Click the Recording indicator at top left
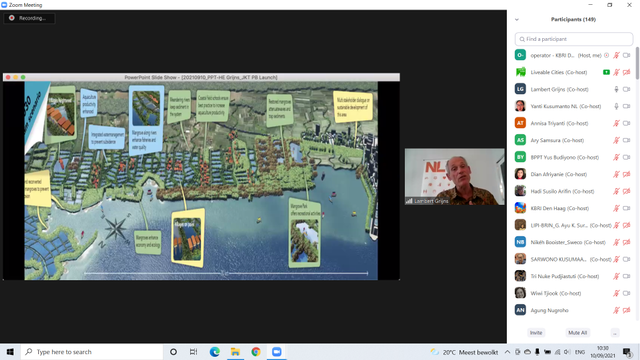 29,18
